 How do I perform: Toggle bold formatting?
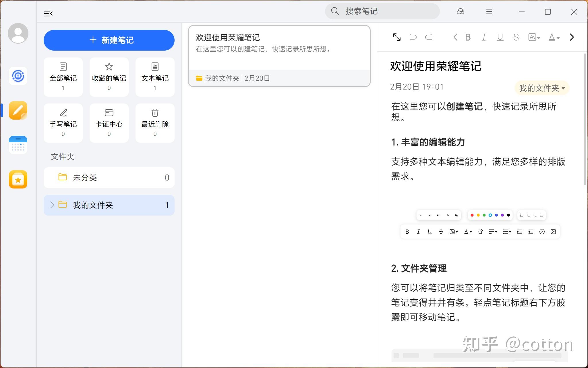[x=468, y=37]
